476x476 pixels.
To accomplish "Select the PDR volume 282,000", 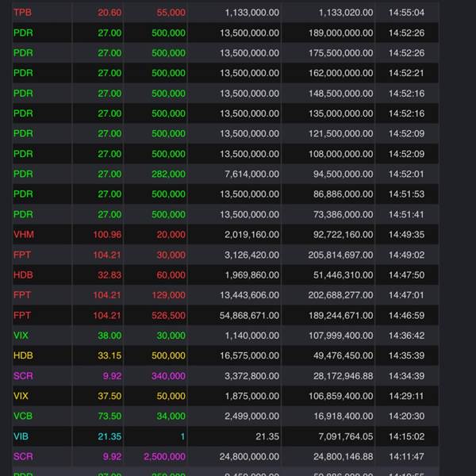I will tap(168, 174).
